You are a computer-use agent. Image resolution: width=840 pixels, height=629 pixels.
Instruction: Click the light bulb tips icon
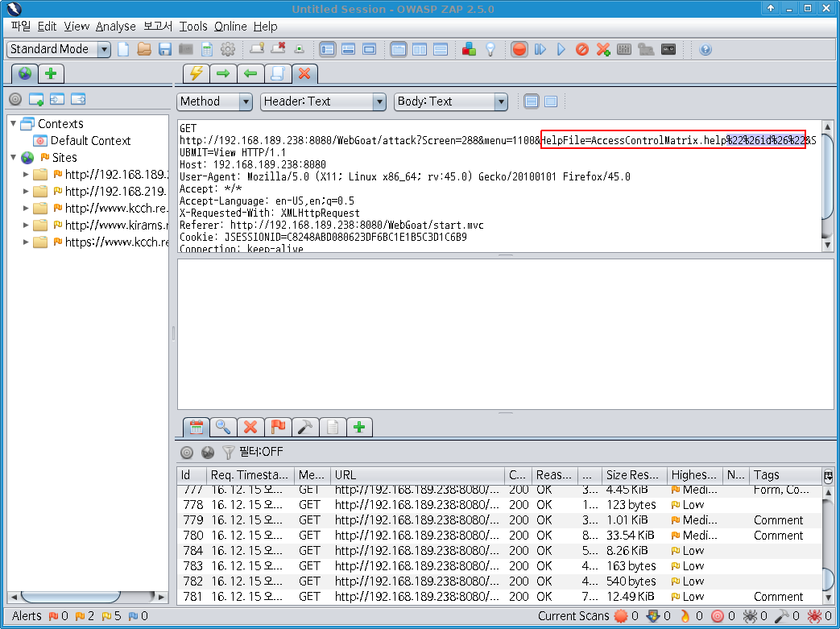coord(490,49)
